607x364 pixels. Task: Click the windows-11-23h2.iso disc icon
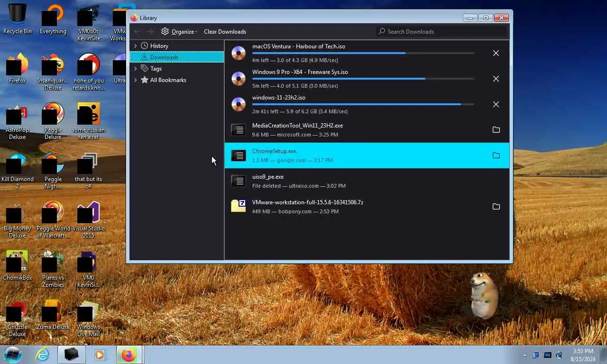(239, 104)
